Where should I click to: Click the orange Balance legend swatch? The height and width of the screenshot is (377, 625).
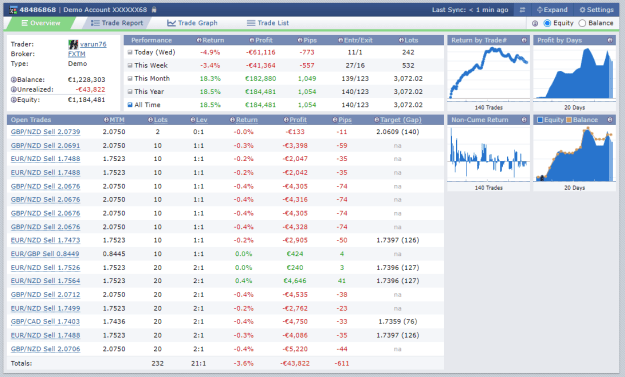pyautogui.click(x=569, y=120)
